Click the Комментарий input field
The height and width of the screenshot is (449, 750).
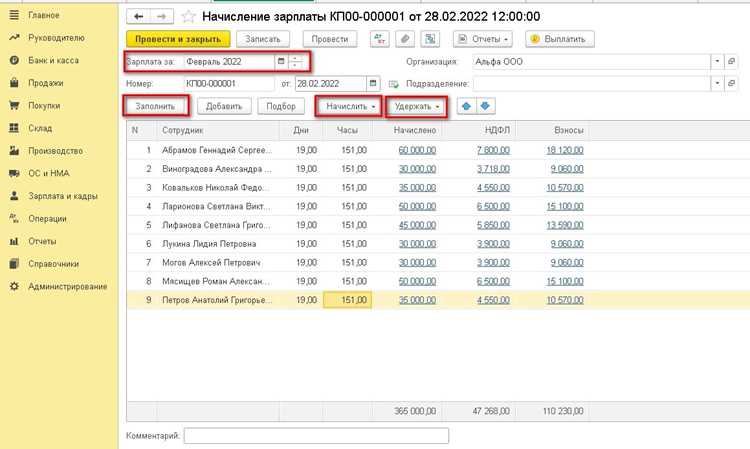click(316, 436)
